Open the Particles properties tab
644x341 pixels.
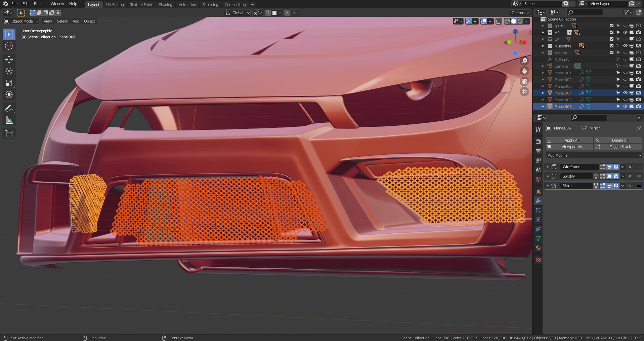pos(538,210)
